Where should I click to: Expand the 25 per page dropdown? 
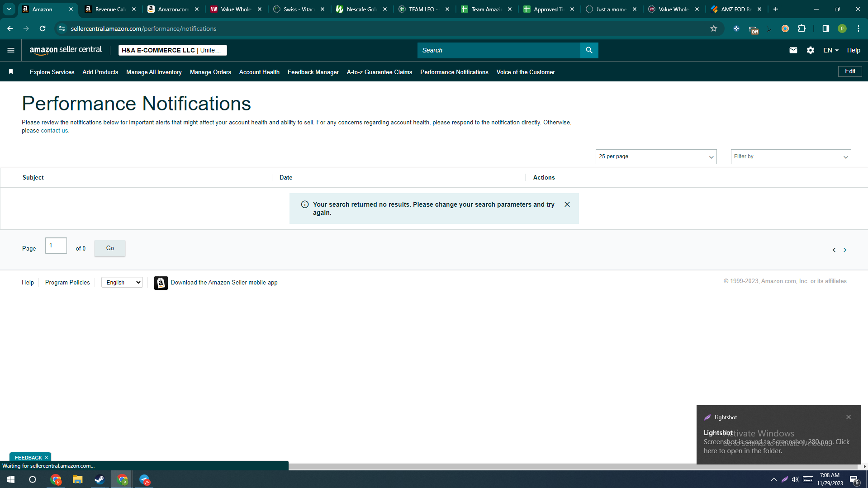click(x=656, y=156)
